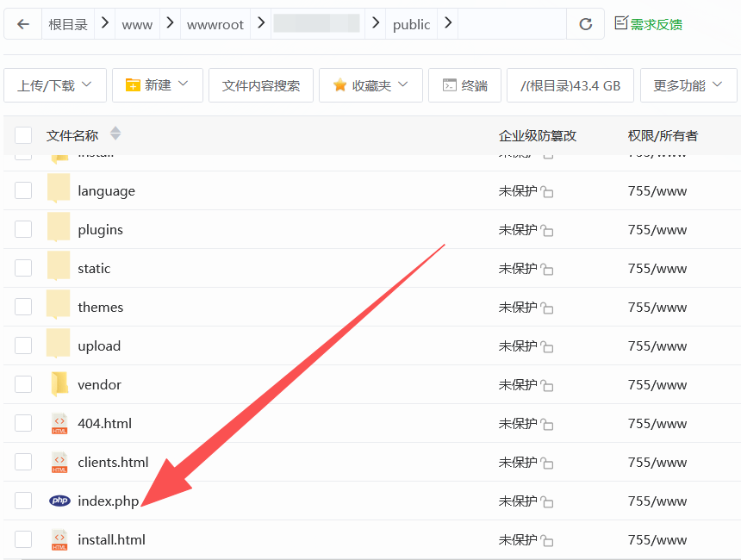This screenshot has width=741, height=560.
Task: Click the clients.html file icon
Action: pyautogui.click(x=59, y=462)
